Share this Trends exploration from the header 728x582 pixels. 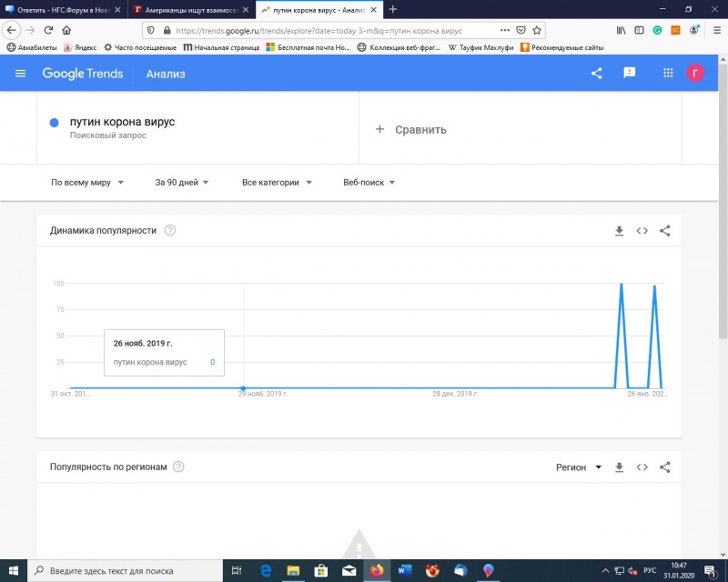(x=597, y=73)
